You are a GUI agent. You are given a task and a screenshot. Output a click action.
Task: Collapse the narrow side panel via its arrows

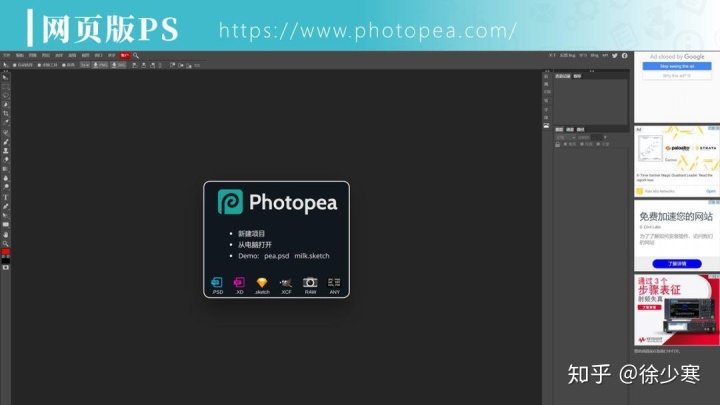[x=547, y=71]
